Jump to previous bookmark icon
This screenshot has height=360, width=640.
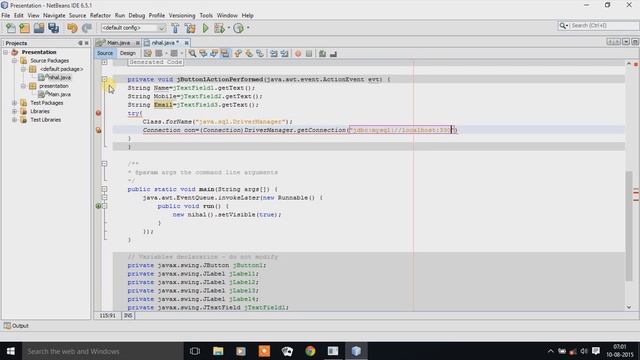[238, 53]
